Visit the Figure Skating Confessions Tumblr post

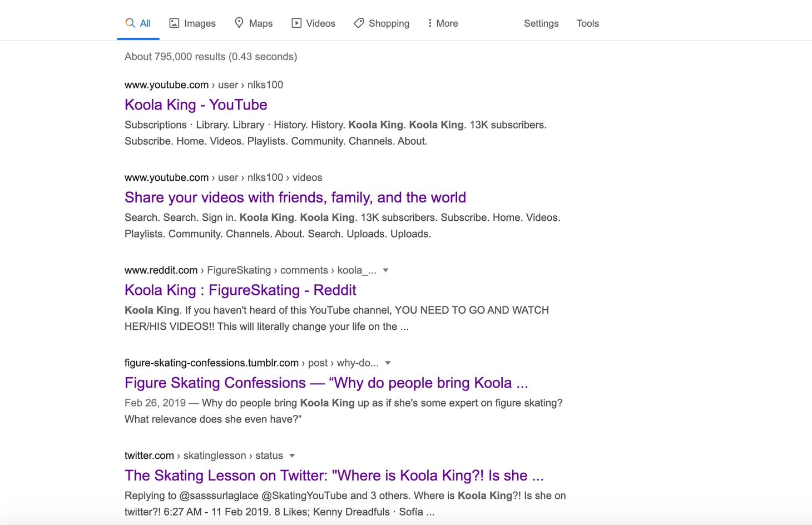pos(326,383)
